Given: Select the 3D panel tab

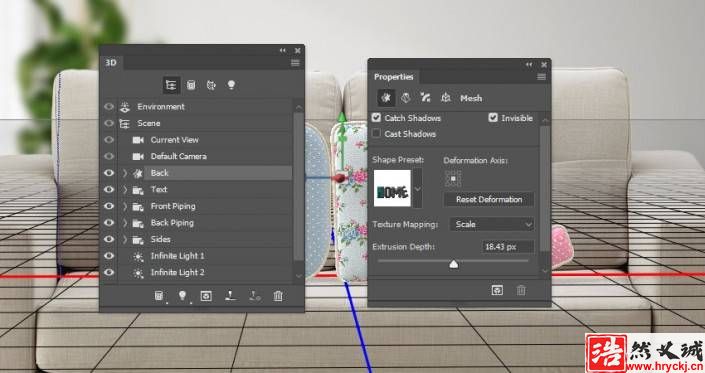Looking at the screenshot, I should coord(111,62).
